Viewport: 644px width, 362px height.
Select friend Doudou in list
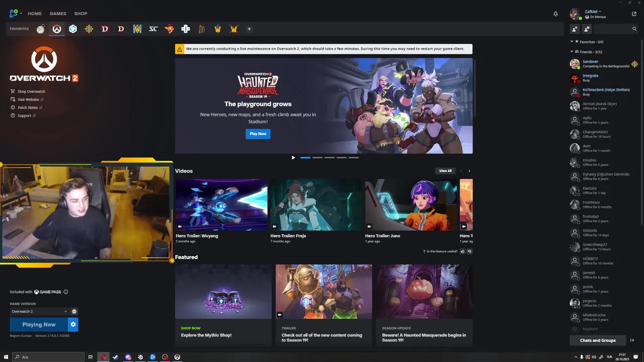tap(604, 162)
